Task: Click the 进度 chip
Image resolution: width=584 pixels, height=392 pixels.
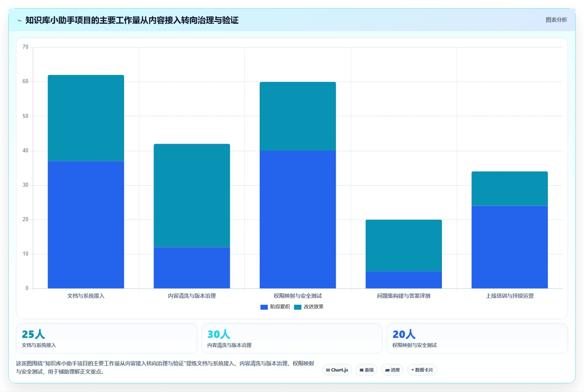Action: (392, 370)
